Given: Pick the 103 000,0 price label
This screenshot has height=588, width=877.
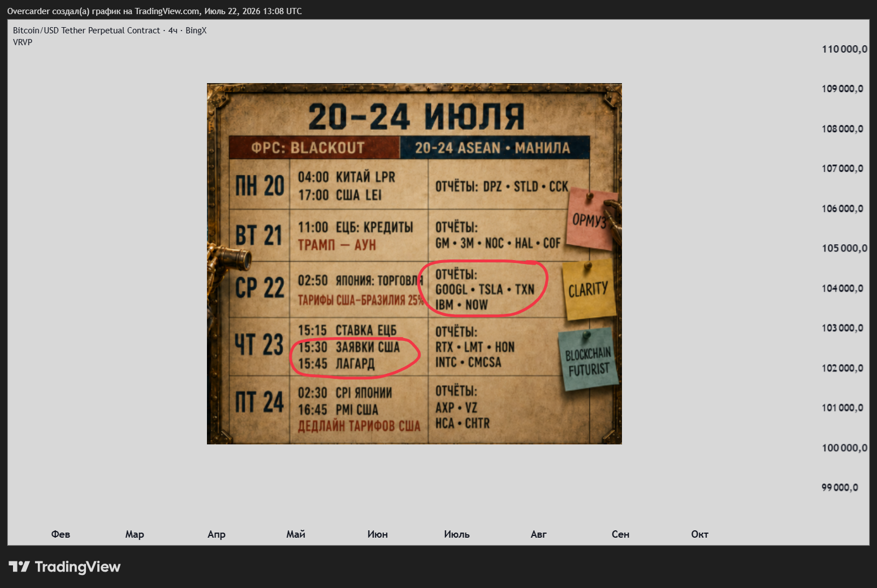Looking at the screenshot, I should [x=843, y=328].
